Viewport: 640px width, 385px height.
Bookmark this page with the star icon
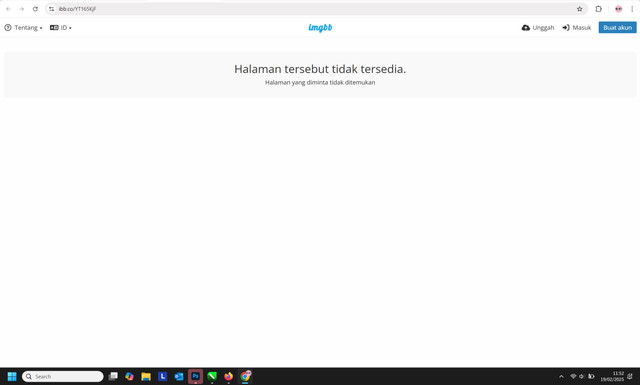(580, 9)
